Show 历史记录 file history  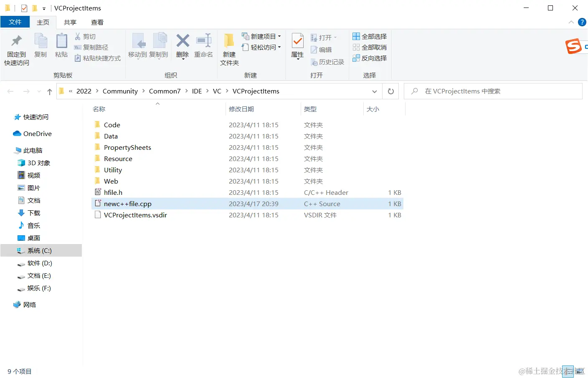(x=327, y=62)
